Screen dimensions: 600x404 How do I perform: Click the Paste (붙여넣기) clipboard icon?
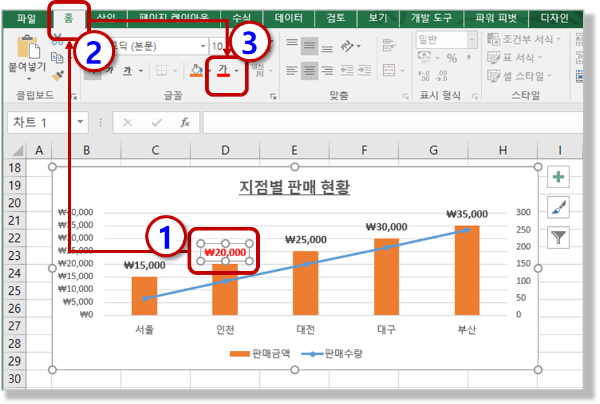point(28,48)
